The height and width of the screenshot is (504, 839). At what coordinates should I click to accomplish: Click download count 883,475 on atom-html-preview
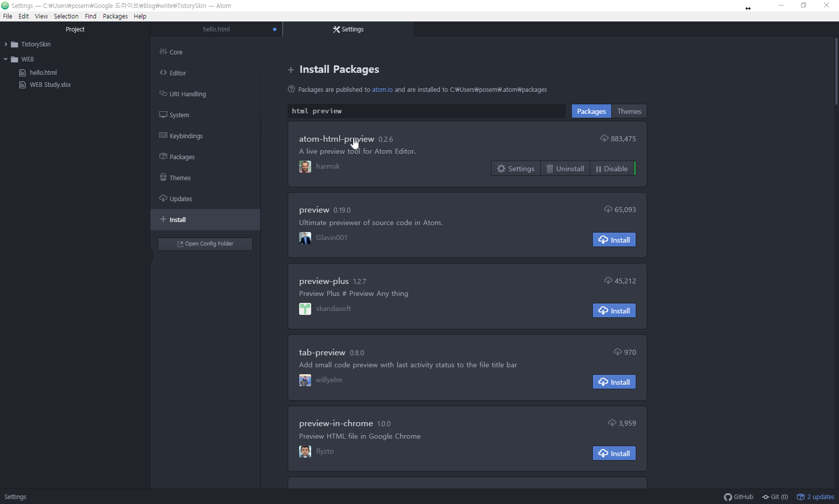pyautogui.click(x=618, y=139)
